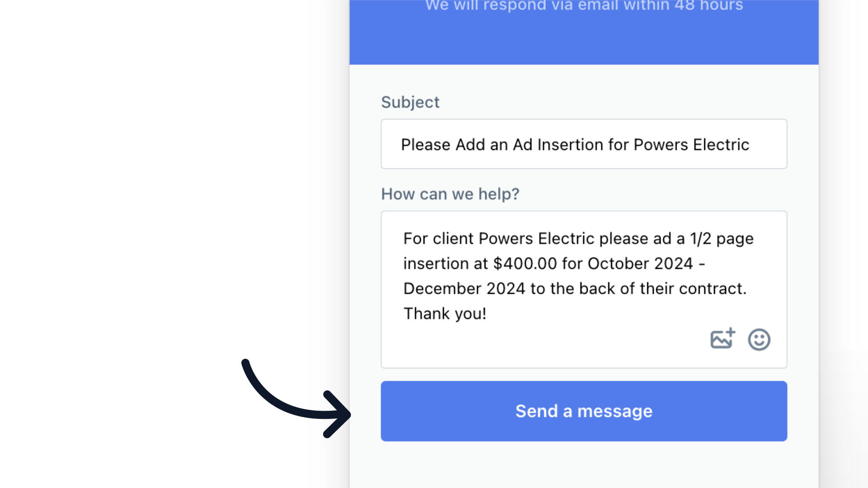Click "48 hours" in the header text
868x488 pixels.
tap(708, 5)
